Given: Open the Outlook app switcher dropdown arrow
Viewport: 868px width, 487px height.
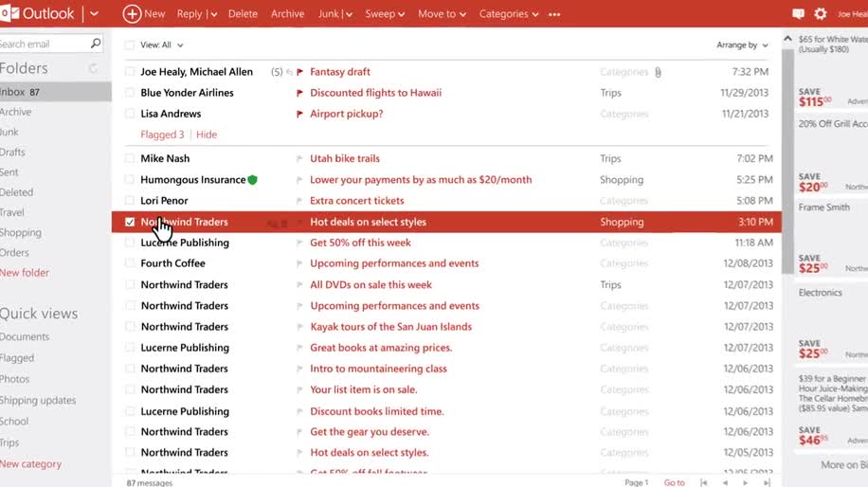Looking at the screenshot, I should coord(94,14).
